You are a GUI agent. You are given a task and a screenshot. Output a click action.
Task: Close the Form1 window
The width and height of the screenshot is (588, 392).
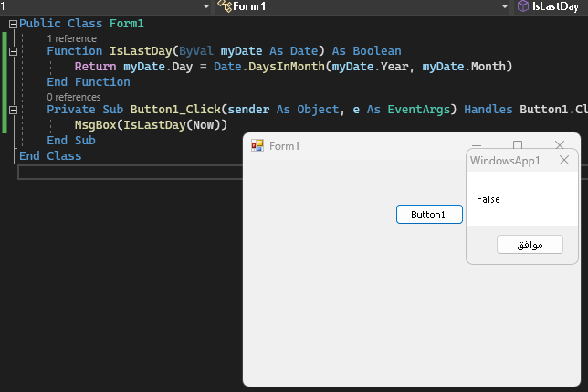point(560,144)
